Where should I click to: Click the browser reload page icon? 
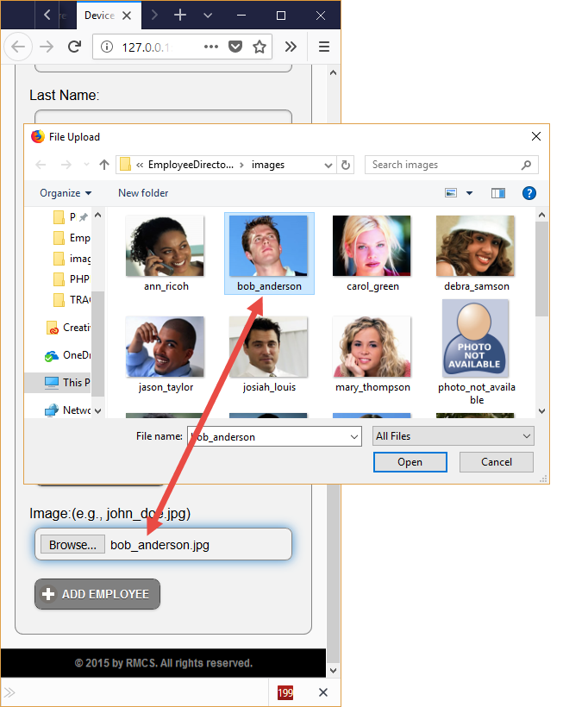tap(75, 47)
